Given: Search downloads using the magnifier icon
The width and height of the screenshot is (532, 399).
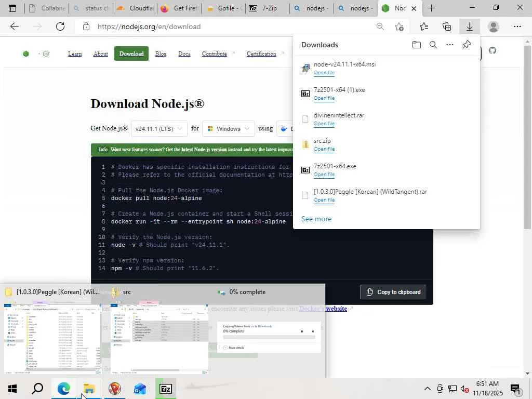Looking at the screenshot, I should pos(433,45).
